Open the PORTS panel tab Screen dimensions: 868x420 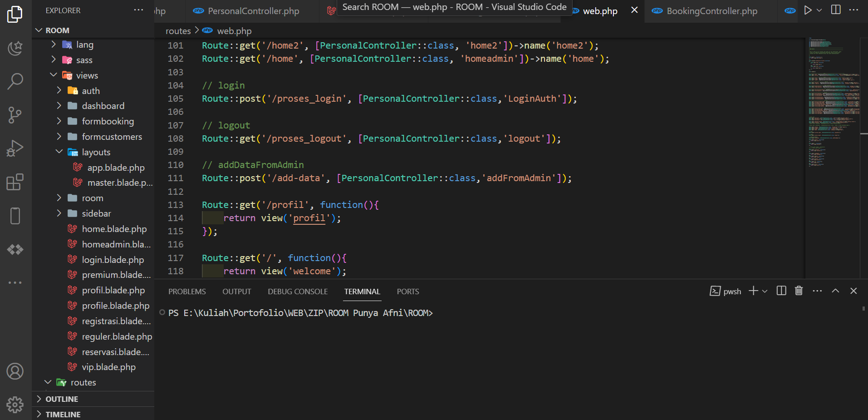[408, 292]
